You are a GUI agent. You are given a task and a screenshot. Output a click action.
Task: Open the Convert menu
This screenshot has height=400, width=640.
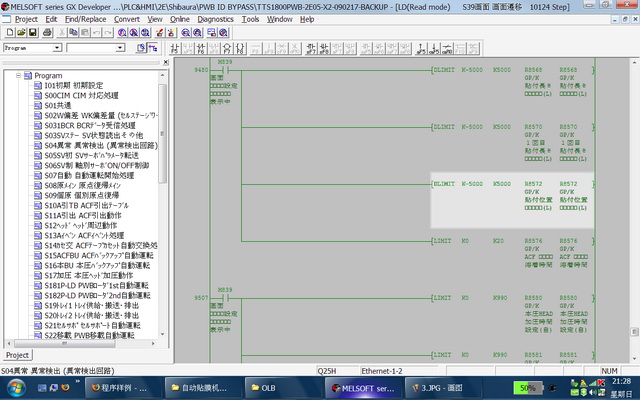[127, 19]
